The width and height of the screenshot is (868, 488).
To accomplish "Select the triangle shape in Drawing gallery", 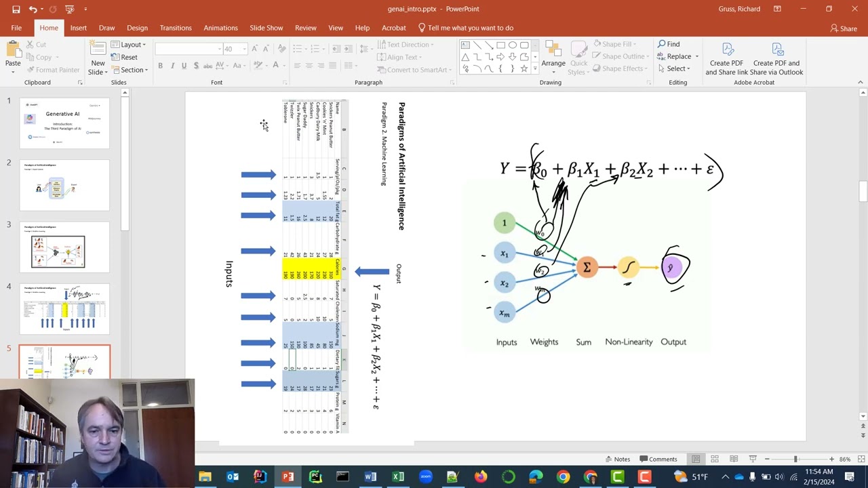I will pyautogui.click(x=465, y=58).
